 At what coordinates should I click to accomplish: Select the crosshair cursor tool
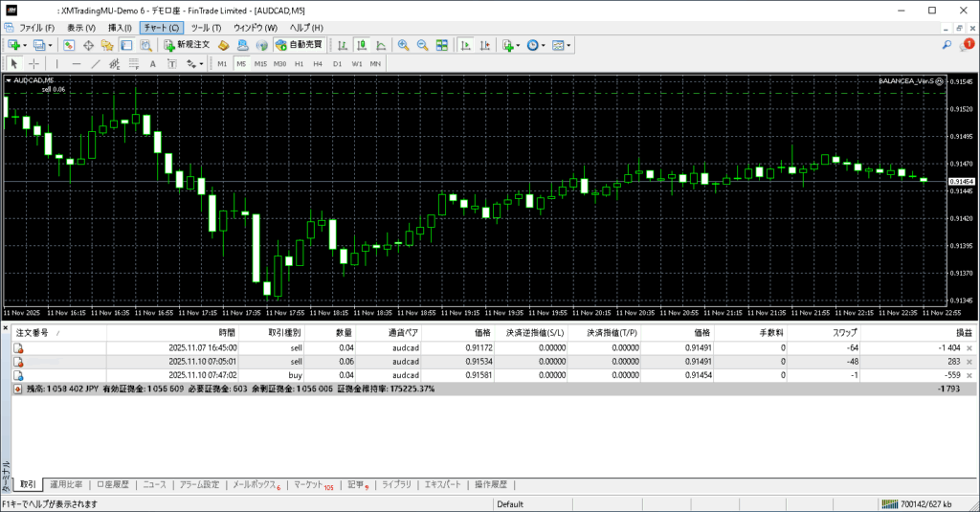[x=33, y=64]
